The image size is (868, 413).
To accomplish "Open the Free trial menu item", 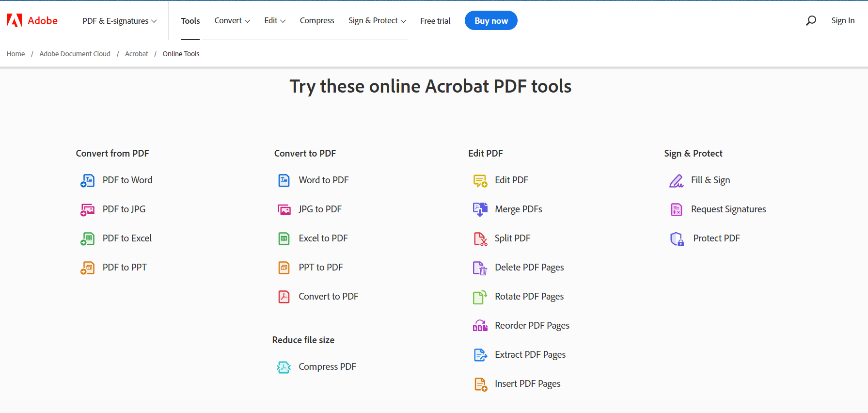I will click(435, 21).
